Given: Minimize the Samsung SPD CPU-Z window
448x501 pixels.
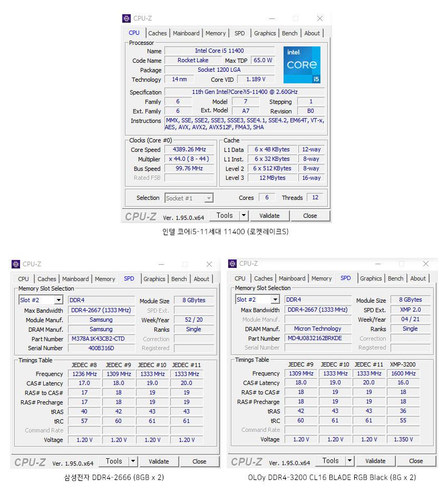Looking at the screenshot, I should 161,264.
